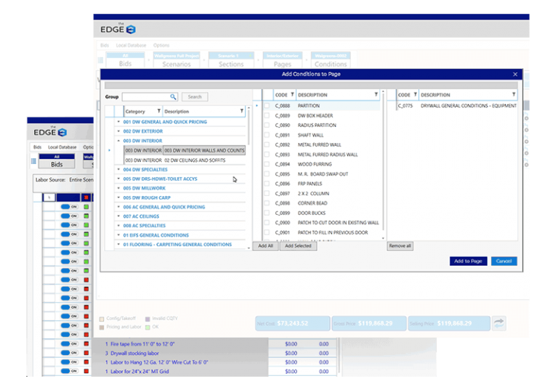Expand the 006 AC GENERAL AND QUICK PRICING group
The width and height of the screenshot is (558, 392).
[x=118, y=207]
